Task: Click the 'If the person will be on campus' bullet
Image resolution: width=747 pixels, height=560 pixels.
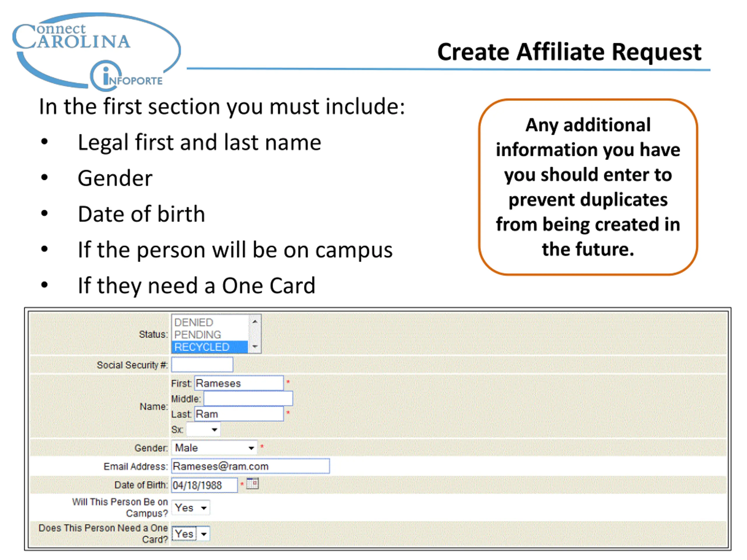Action: (235, 250)
